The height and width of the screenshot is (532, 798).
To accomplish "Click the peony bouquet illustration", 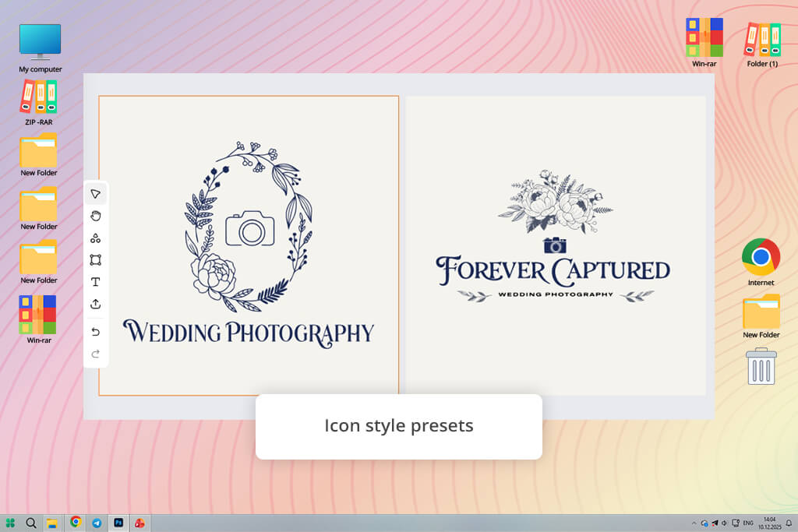I will (556, 202).
